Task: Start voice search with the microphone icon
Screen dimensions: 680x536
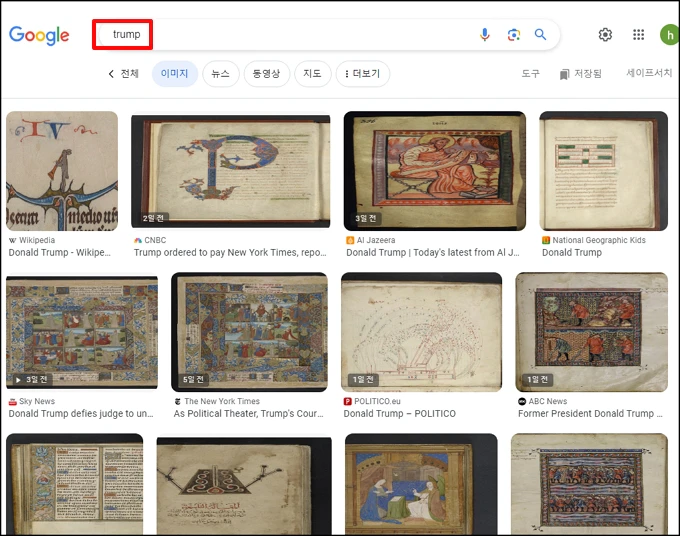Action: tap(485, 35)
